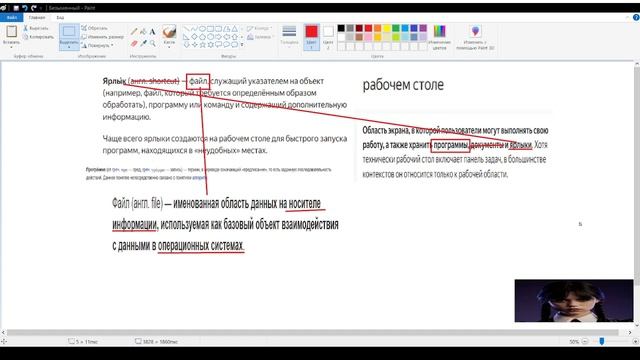Choose the straight line shape

[x=186, y=29]
